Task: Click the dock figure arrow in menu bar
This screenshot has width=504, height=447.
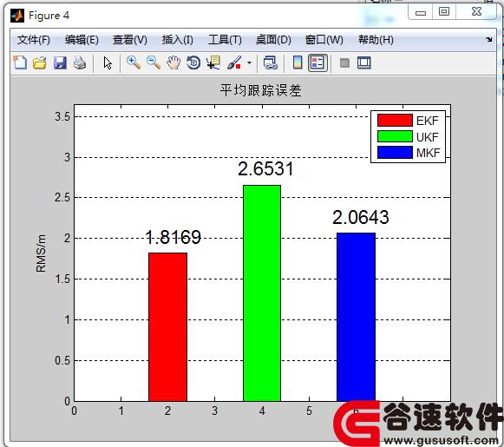Action: 489,40
